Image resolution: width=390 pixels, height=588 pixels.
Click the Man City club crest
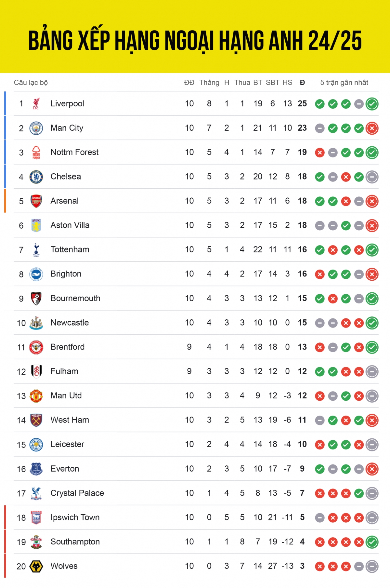click(x=36, y=128)
